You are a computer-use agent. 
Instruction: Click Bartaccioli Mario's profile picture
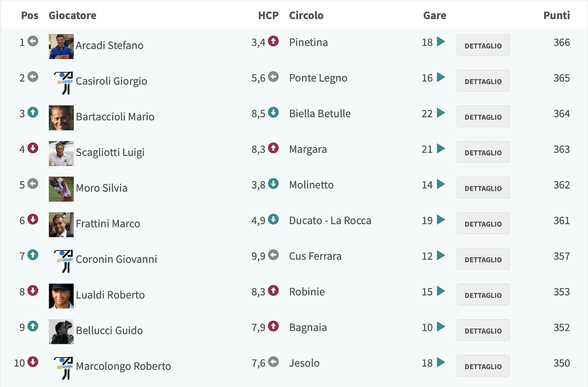pos(61,118)
